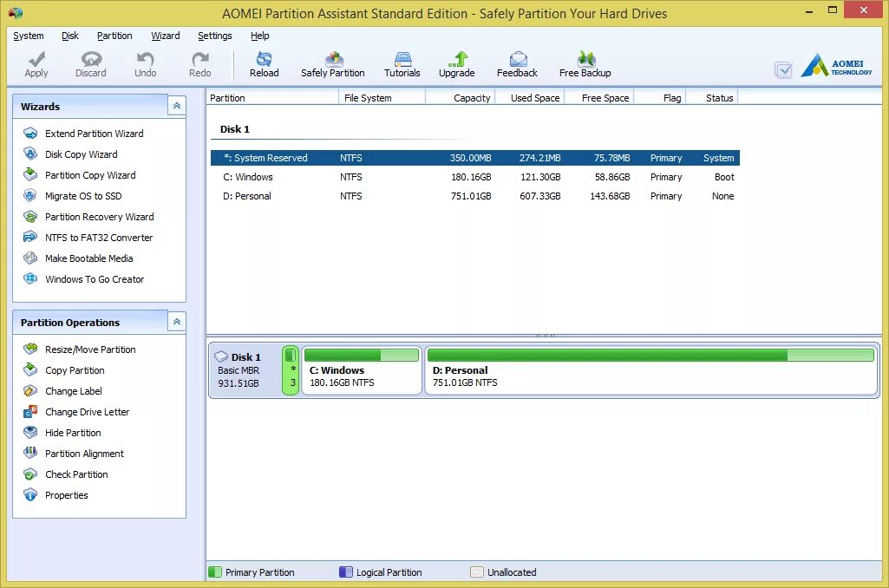The width and height of the screenshot is (889, 588).
Task: Select small System Reserved block in disk map
Action: [291, 371]
